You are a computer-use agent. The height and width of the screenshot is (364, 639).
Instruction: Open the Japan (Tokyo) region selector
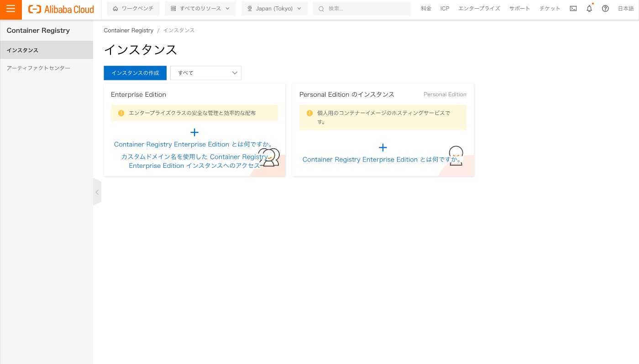pyautogui.click(x=274, y=9)
